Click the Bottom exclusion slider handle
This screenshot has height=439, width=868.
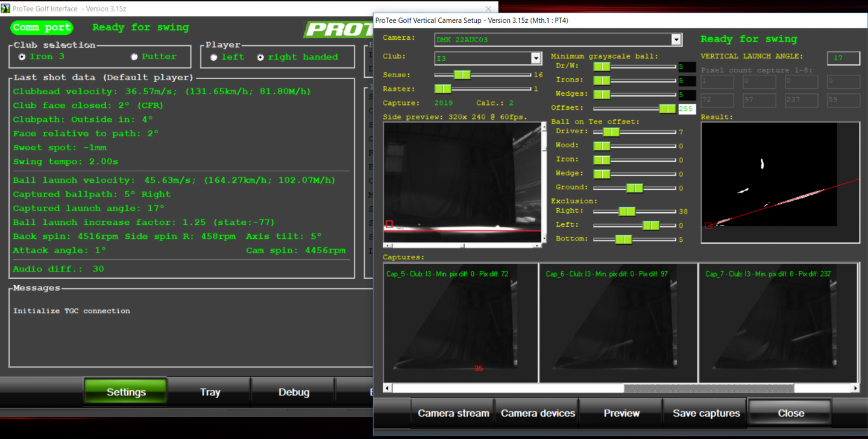[x=623, y=239]
